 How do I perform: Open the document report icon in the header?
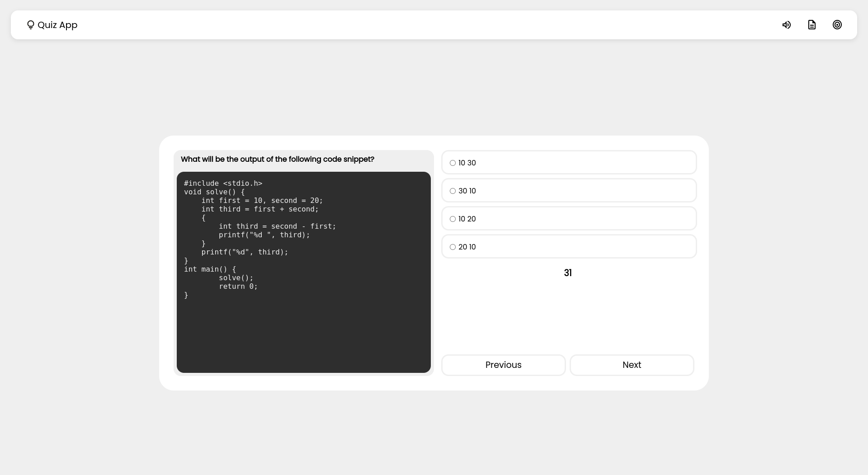pyautogui.click(x=812, y=25)
